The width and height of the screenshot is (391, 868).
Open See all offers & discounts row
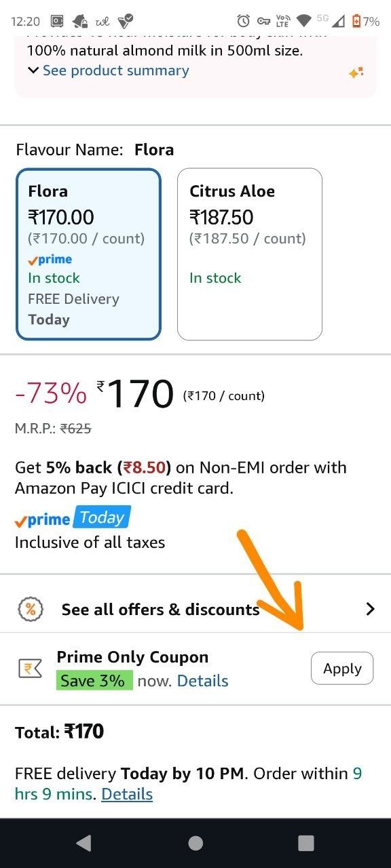coord(195,609)
